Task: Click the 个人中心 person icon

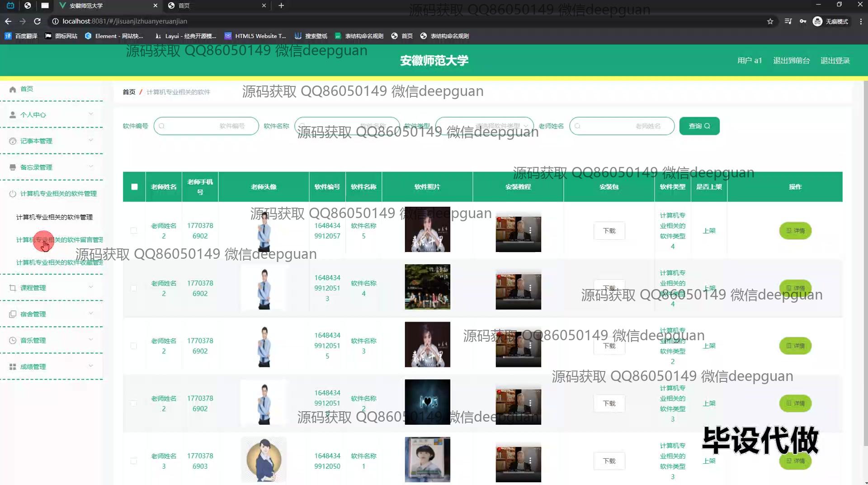Action: pos(13,115)
